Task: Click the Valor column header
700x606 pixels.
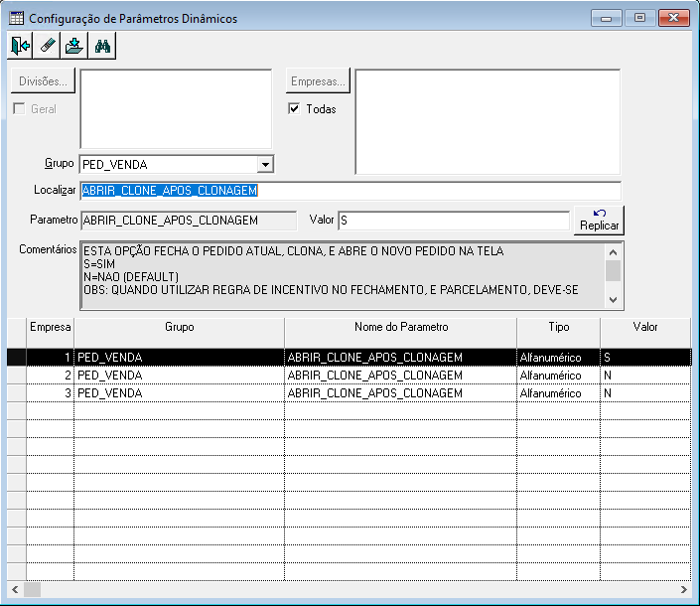Action: click(645, 332)
